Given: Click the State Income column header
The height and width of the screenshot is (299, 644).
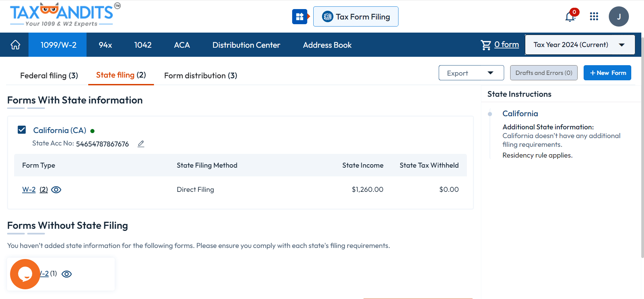Looking at the screenshot, I should point(363,165).
